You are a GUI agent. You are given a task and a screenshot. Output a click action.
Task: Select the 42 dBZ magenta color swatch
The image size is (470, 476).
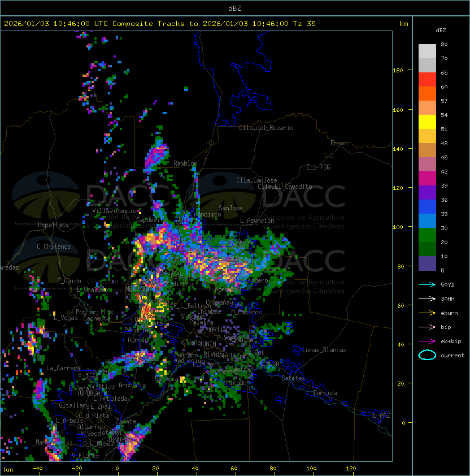pos(427,179)
